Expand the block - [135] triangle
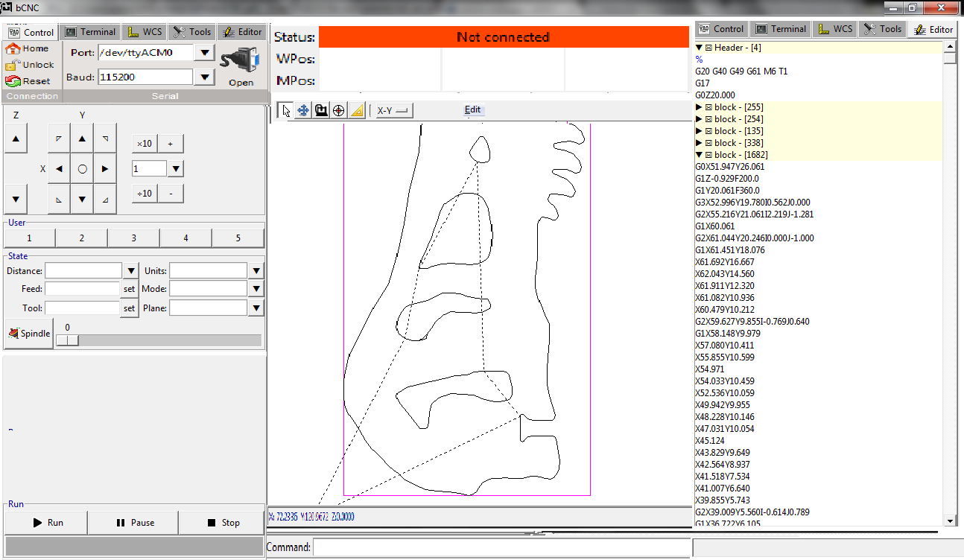 point(700,131)
